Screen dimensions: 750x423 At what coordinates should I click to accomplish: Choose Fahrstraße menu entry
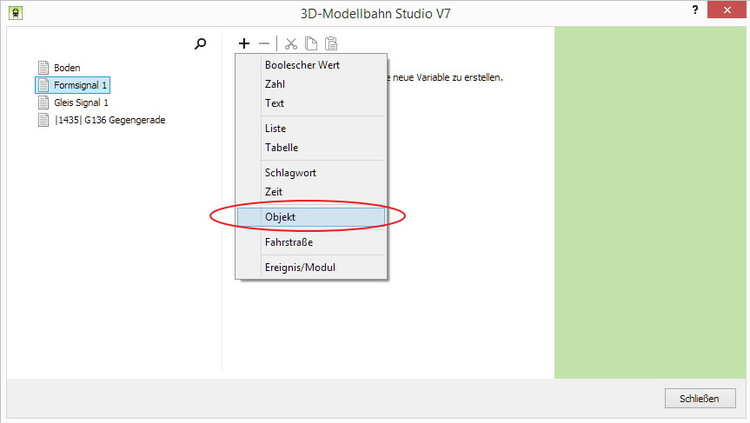pyautogui.click(x=311, y=242)
